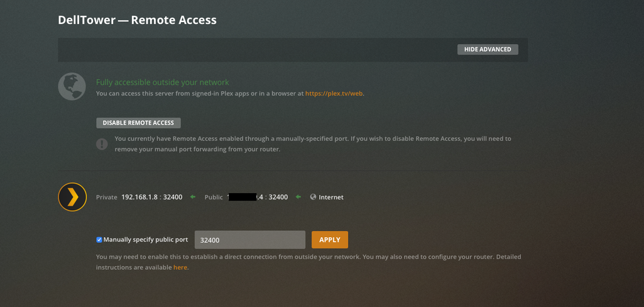
Task: Click the "Manually specify public port" label
Action: pyautogui.click(x=146, y=240)
